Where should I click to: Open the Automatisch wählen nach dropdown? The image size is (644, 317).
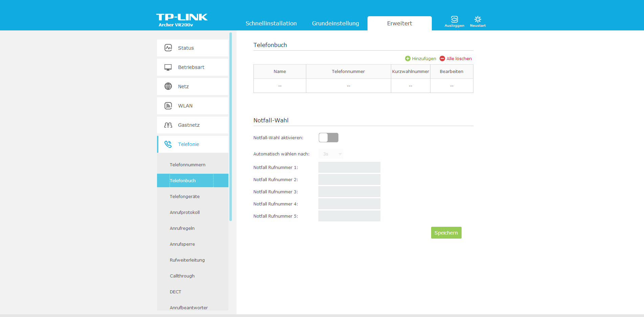tap(331, 154)
